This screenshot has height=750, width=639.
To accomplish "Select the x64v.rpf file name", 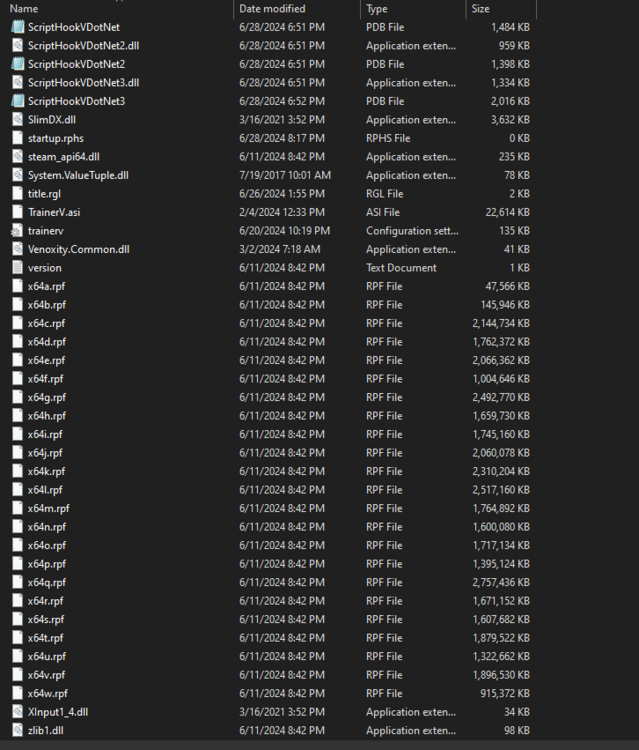I will (x=46, y=675).
